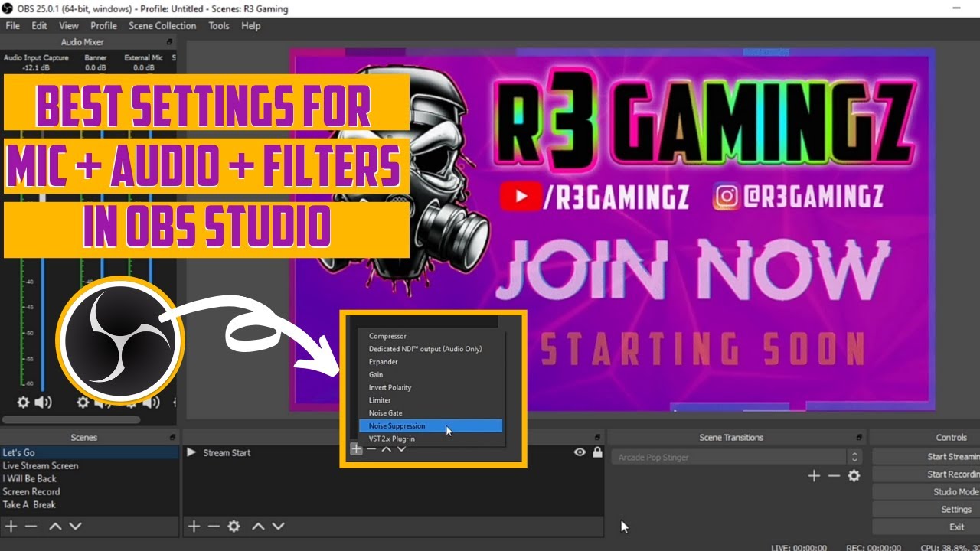Click the Start Streaming button

[926, 456]
